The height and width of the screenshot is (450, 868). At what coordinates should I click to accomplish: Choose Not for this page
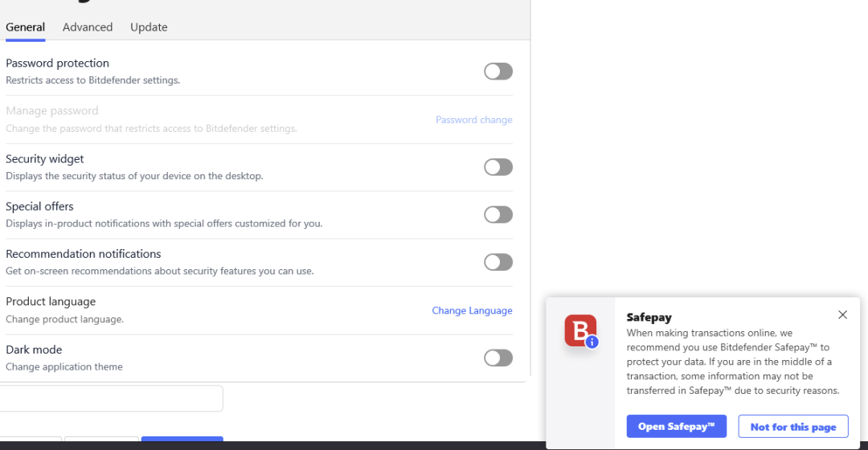pos(793,426)
